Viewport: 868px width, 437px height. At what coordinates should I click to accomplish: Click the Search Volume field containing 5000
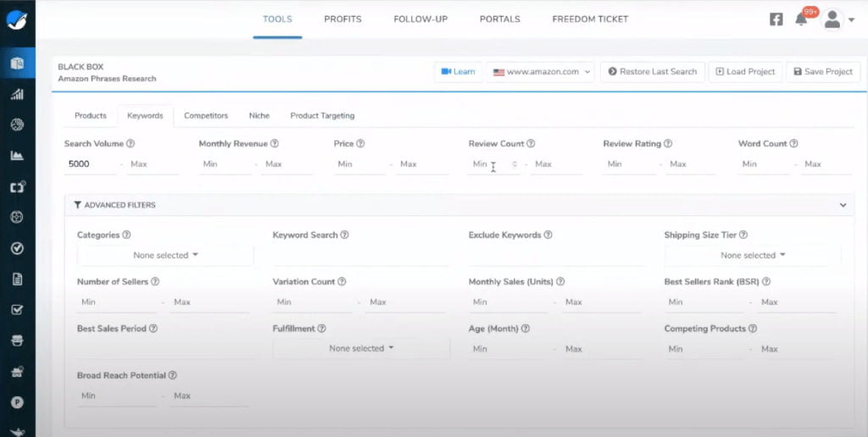[90, 164]
